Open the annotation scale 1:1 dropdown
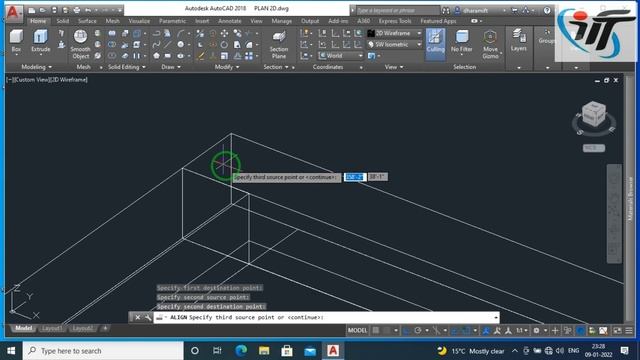This screenshot has width=640, height=360. (x=522, y=331)
